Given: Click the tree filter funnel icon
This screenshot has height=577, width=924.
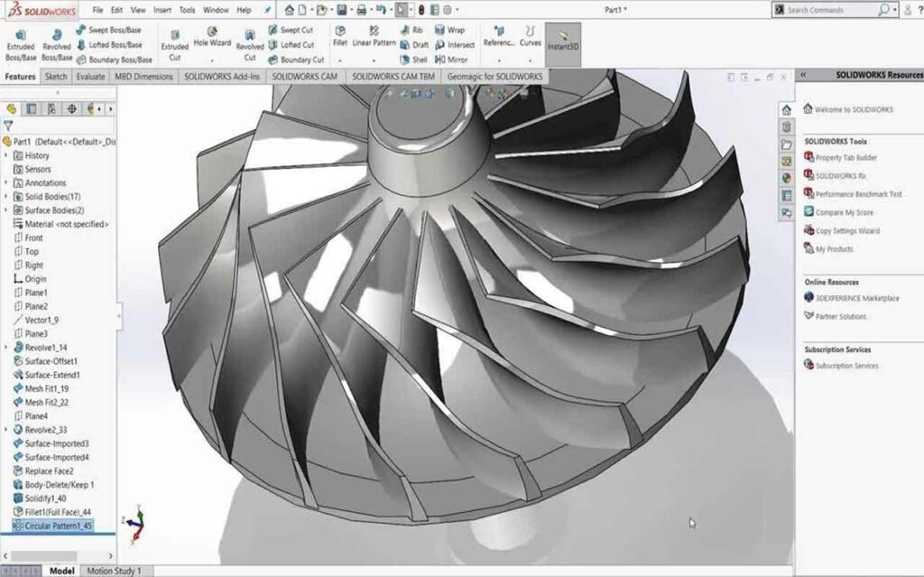Looking at the screenshot, I should click(x=8, y=126).
